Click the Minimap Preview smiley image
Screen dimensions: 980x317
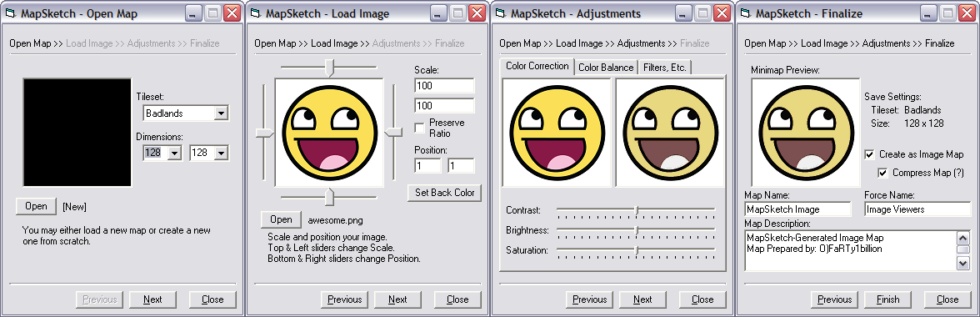tap(806, 133)
